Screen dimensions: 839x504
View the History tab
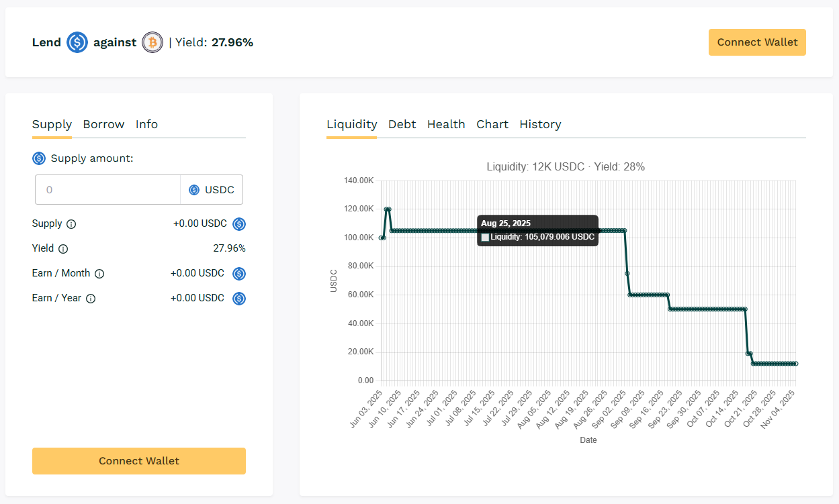pos(540,124)
